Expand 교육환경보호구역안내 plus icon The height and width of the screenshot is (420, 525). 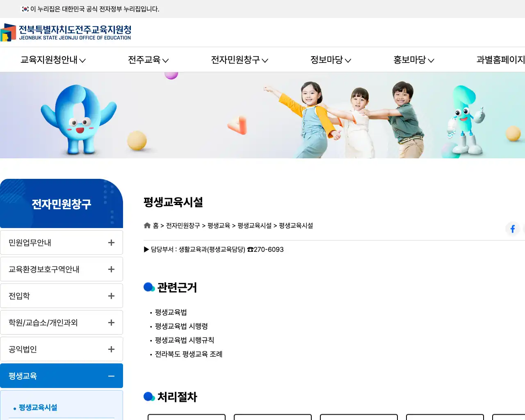[111, 269]
